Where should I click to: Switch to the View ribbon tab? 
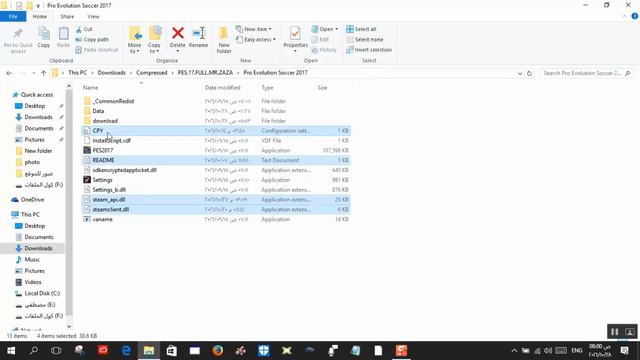click(x=93, y=17)
